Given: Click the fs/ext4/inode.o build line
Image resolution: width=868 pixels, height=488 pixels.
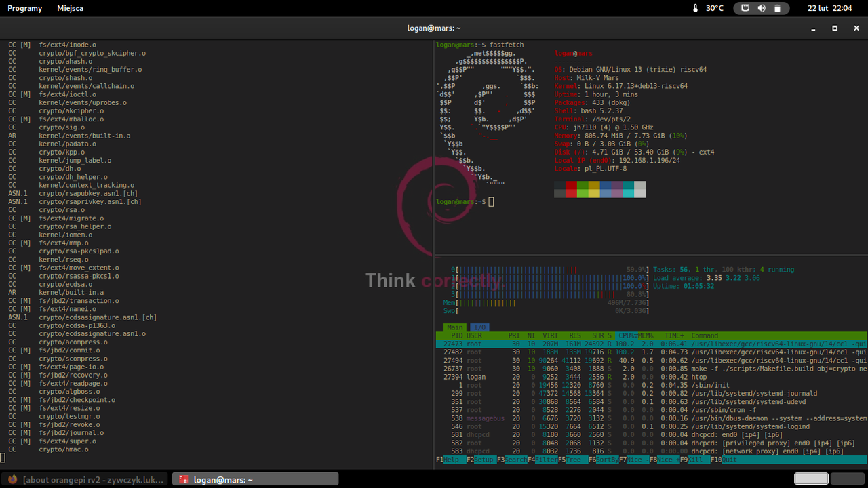Looking at the screenshot, I should tap(51, 45).
